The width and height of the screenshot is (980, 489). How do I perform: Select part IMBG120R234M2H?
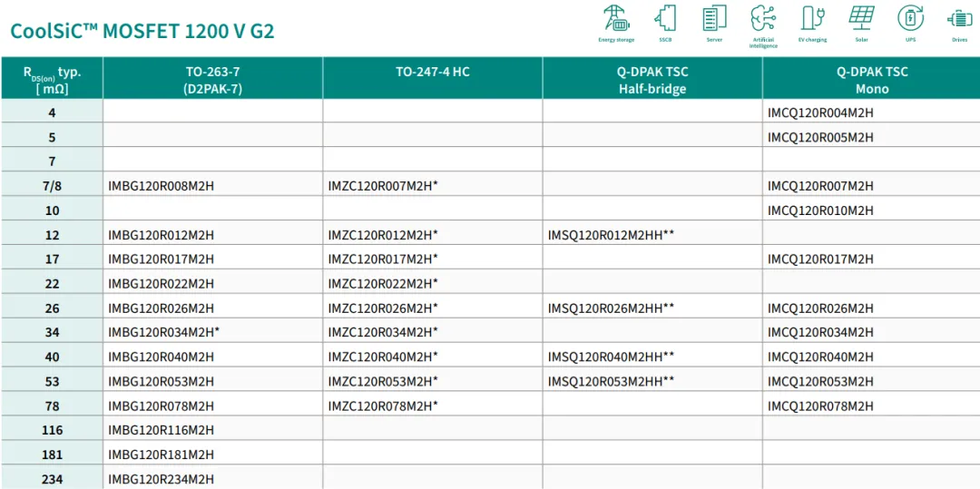(162, 480)
